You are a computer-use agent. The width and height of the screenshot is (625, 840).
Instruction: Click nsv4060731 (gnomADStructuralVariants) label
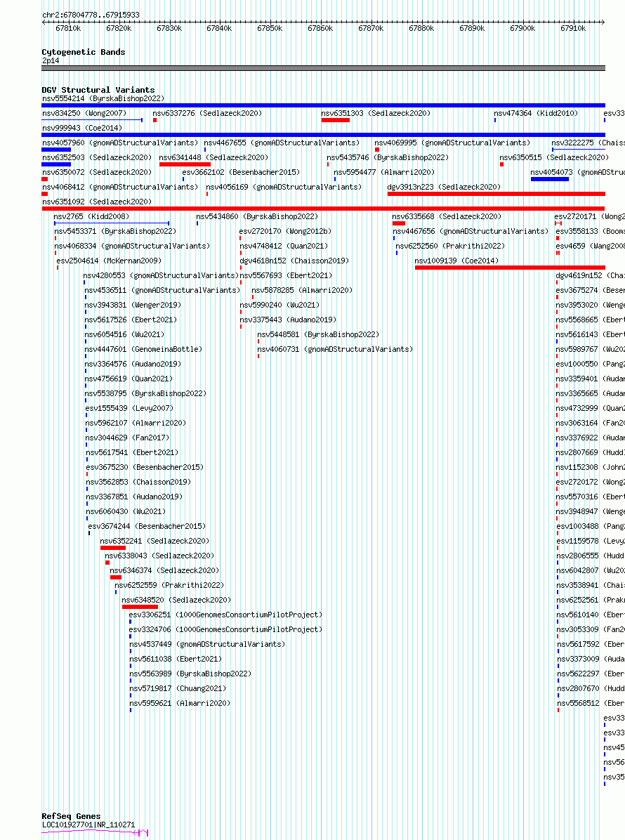(335, 349)
